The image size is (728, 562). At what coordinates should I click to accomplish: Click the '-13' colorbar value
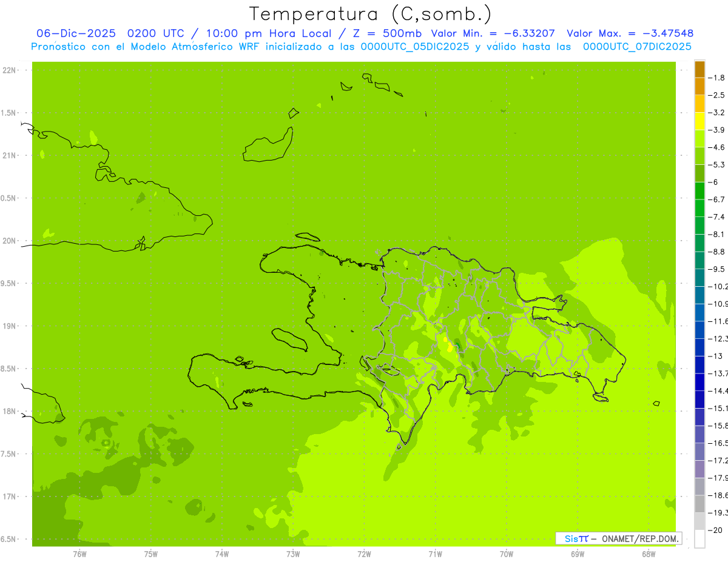coord(714,356)
